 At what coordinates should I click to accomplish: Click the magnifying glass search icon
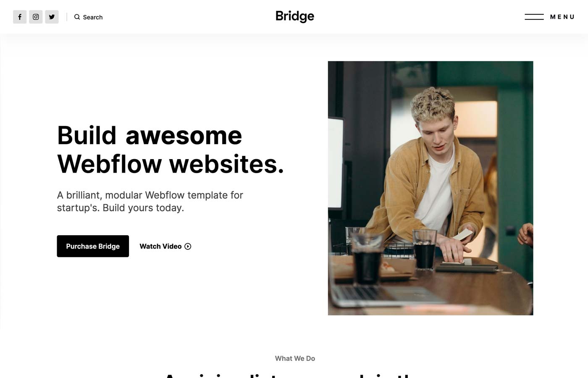point(77,17)
